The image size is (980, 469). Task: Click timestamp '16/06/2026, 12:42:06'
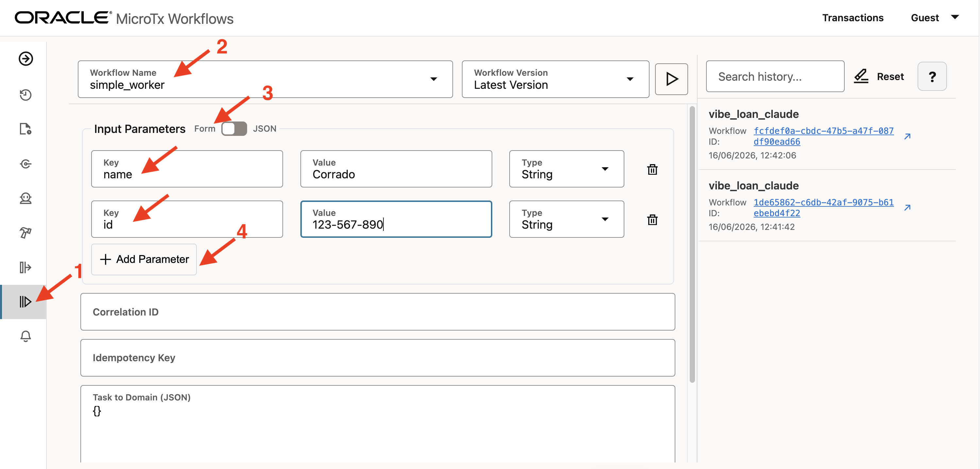(x=752, y=155)
